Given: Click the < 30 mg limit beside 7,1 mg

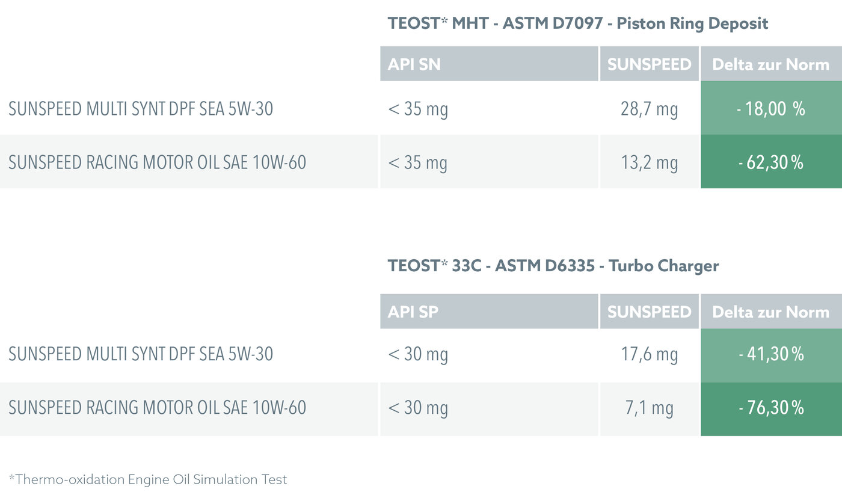Looking at the screenshot, I should pos(418,408).
